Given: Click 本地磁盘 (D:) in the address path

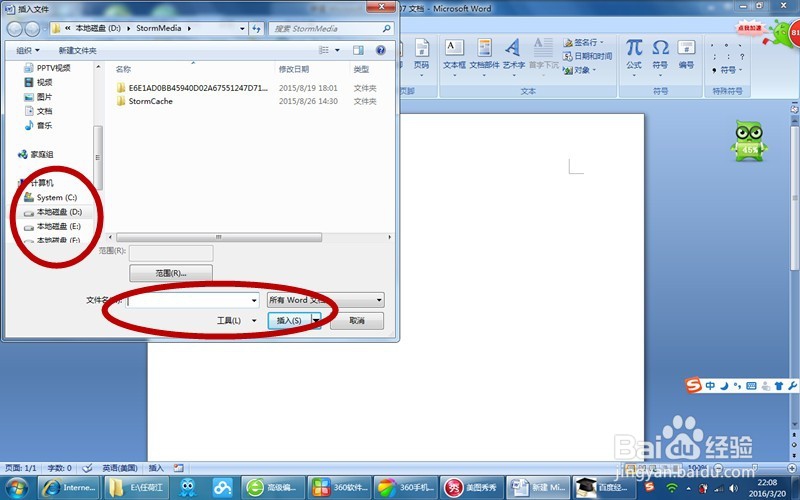Looking at the screenshot, I should click(98, 28).
